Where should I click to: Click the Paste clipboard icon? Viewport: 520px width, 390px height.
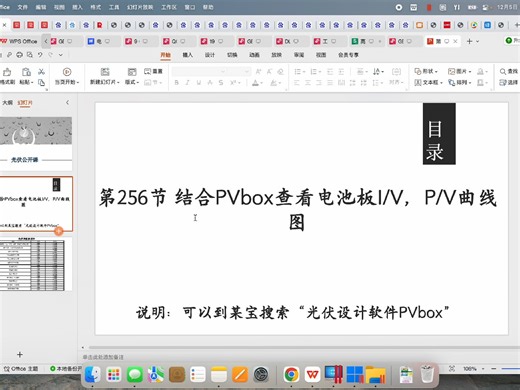pos(26,72)
